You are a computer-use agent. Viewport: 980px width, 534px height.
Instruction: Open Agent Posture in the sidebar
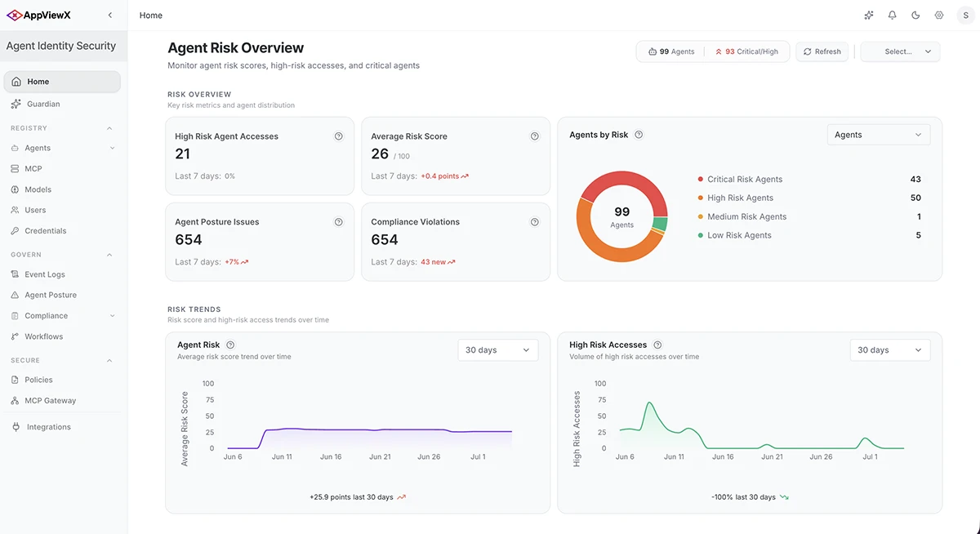pos(62,295)
